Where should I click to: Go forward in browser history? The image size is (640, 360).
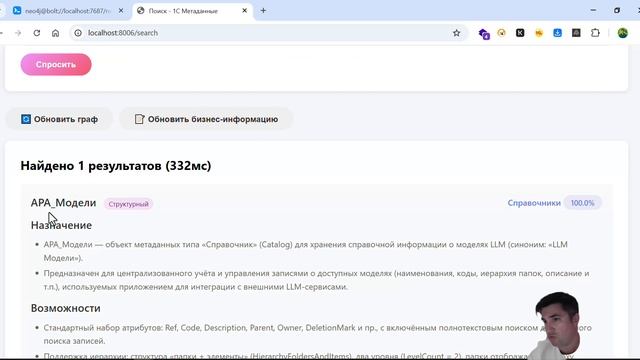point(18,33)
